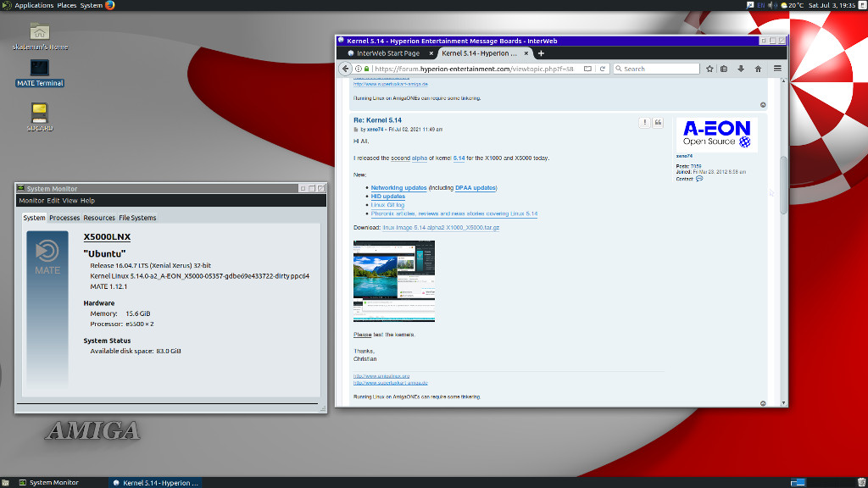
Task: Click the weather 20°C indicator
Action: tap(793, 5)
